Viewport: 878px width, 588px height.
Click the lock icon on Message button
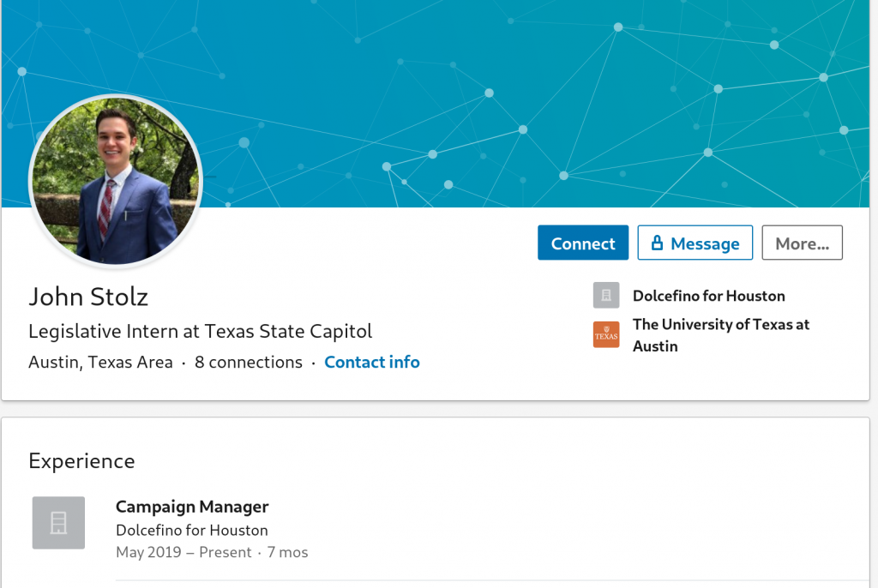[x=657, y=243]
